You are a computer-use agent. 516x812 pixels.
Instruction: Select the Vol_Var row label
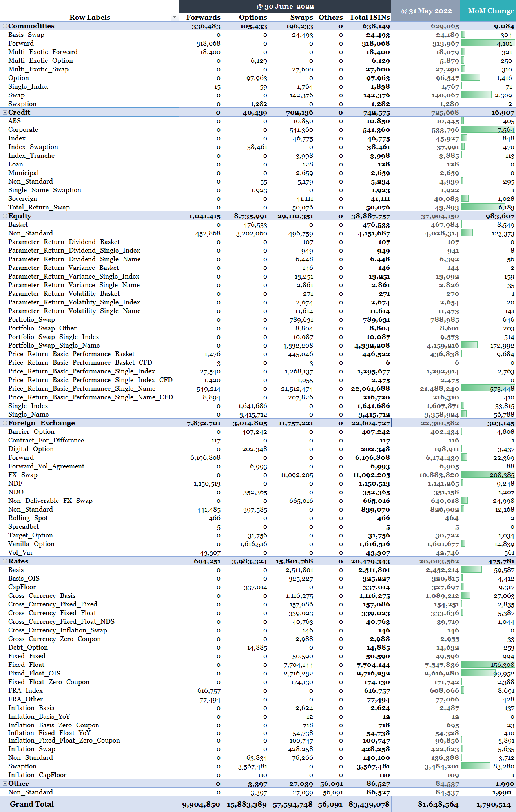point(20,552)
